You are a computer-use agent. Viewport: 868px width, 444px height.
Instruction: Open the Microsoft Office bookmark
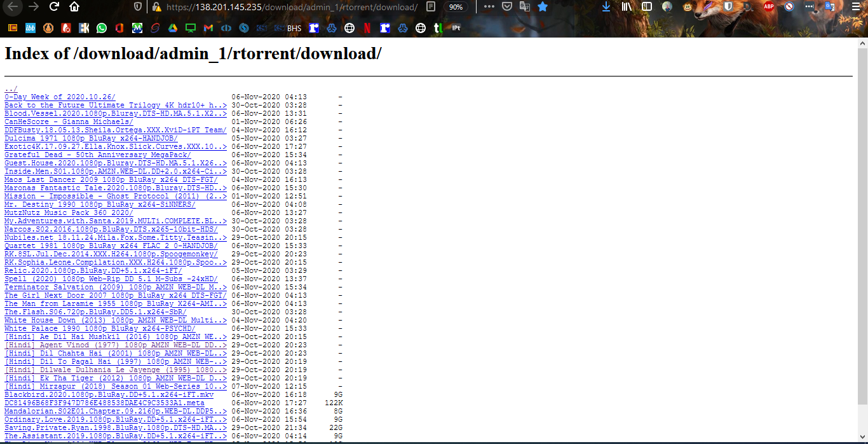[x=119, y=28]
